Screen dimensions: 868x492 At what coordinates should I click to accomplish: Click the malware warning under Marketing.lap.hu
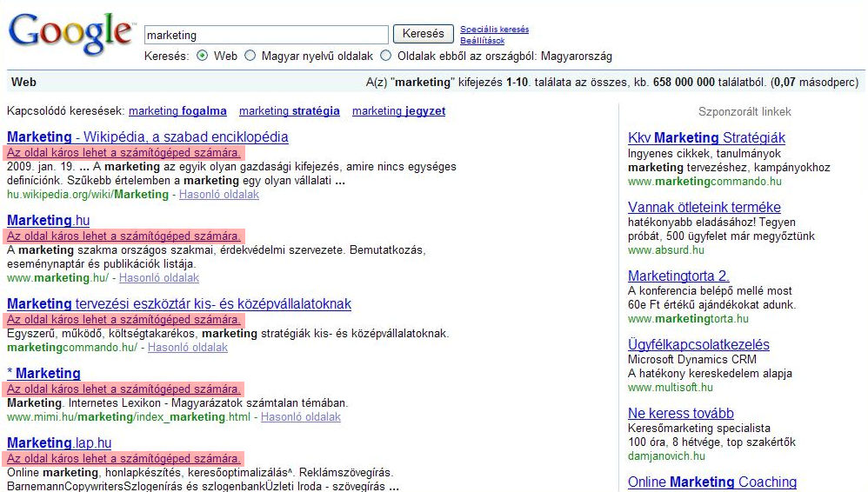pyautogui.click(x=124, y=459)
